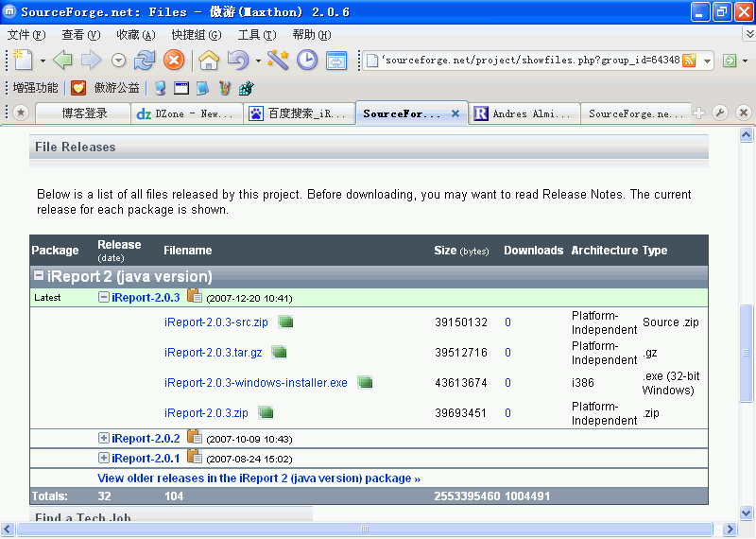Open the Undo list dropdown arrow

[x=258, y=61]
